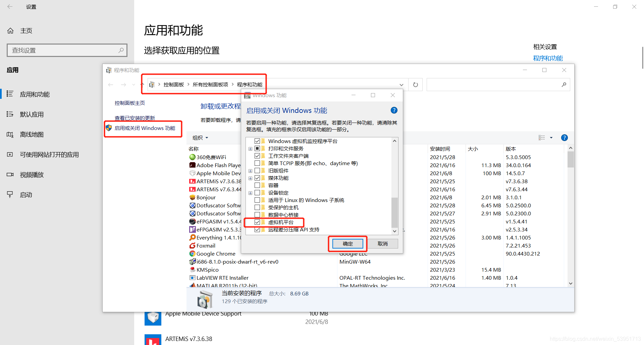Click the programs list scroll down arrow
Screen dimensions: 644x345
[x=571, y=283]
